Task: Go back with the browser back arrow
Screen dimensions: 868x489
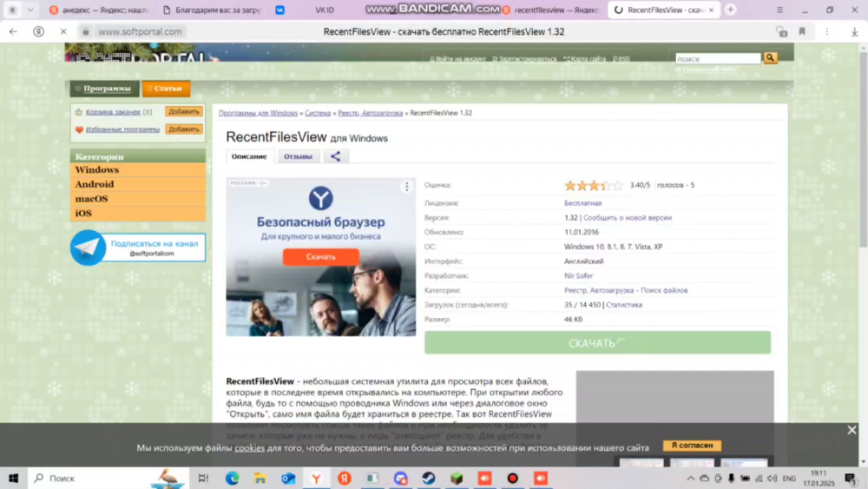Action: point(13,31)
